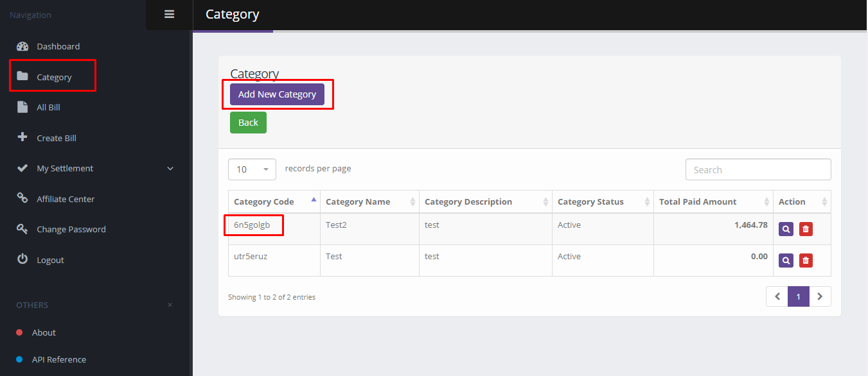The width and height of the screenshot is (868, 376).
Task: Click the key icon beside Change Password
Action: pos(22,229)
